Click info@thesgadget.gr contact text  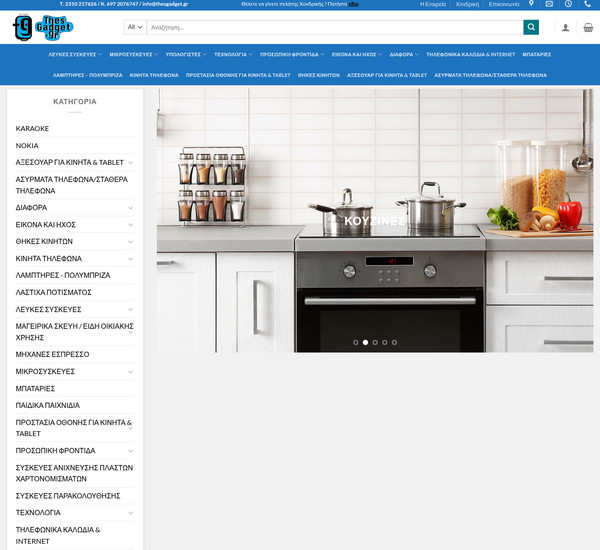tap(165, 4)
